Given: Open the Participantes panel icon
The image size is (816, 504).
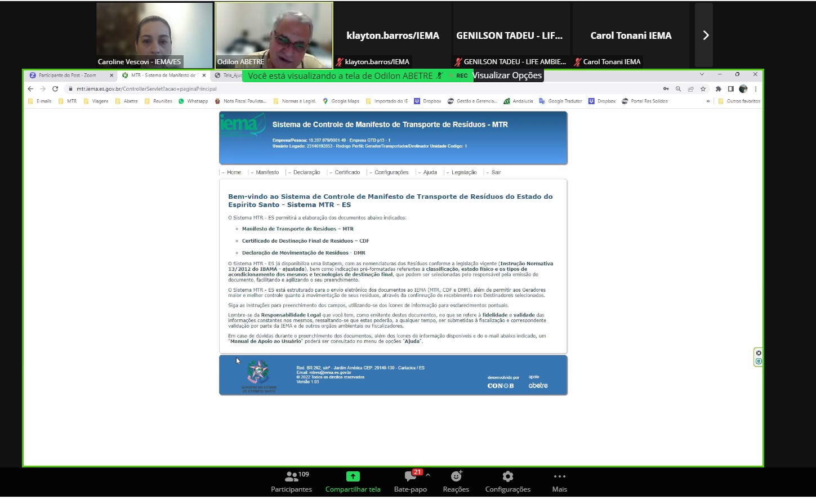Looking at the screenshot, I should (x=292, y=476).
